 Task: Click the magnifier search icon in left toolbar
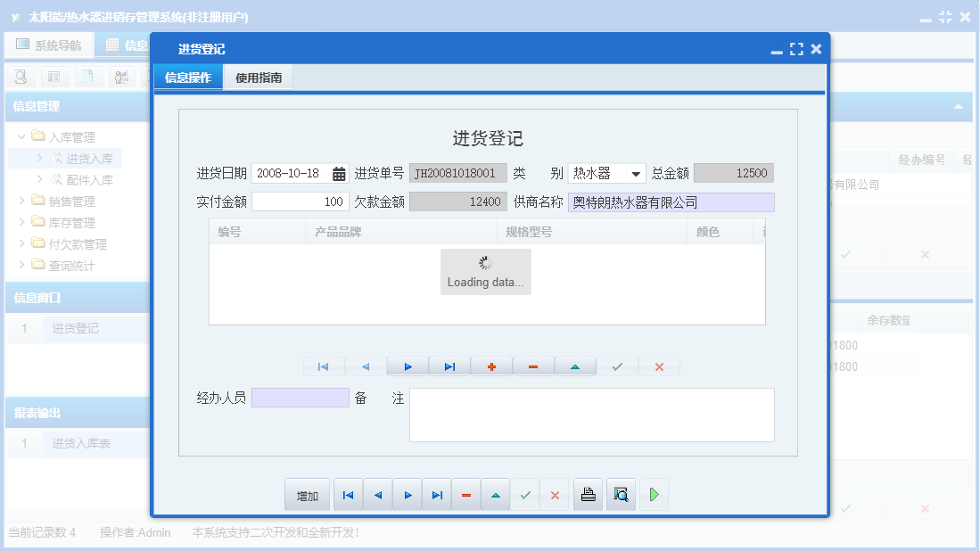[x=20, y=77]
